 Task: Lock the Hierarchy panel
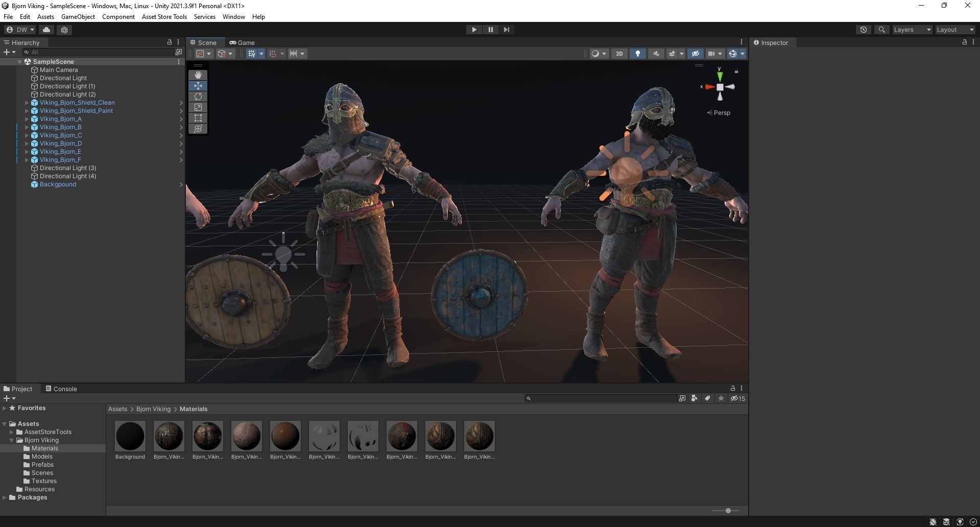click(170, 42)
